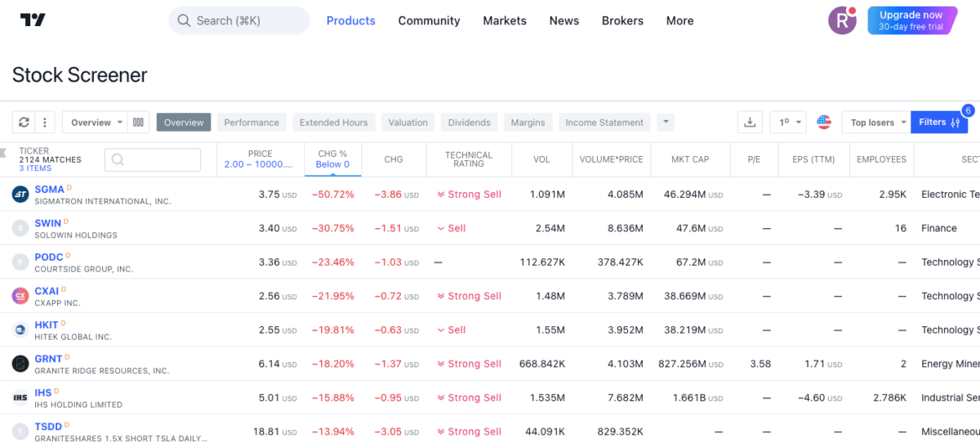980x447 pixels.
Task: Collapse the ticker column arrow
Action: tap(3, 152)
